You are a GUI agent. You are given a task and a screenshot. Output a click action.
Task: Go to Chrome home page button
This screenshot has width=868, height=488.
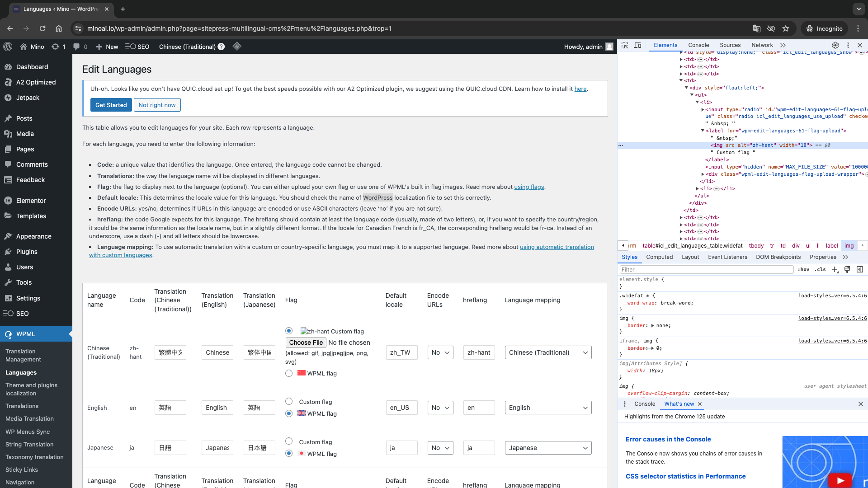(59, 28)
